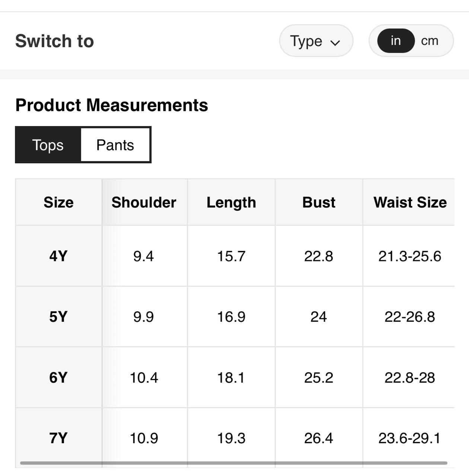Switch to the Pants tab
Screen dimensions: 469x476
[115, 145]
